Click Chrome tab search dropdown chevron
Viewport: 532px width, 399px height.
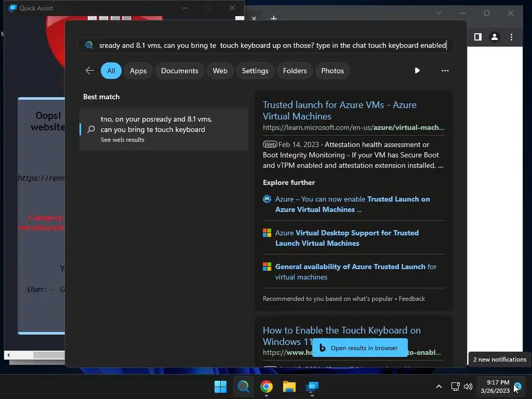tap(438, 13)
